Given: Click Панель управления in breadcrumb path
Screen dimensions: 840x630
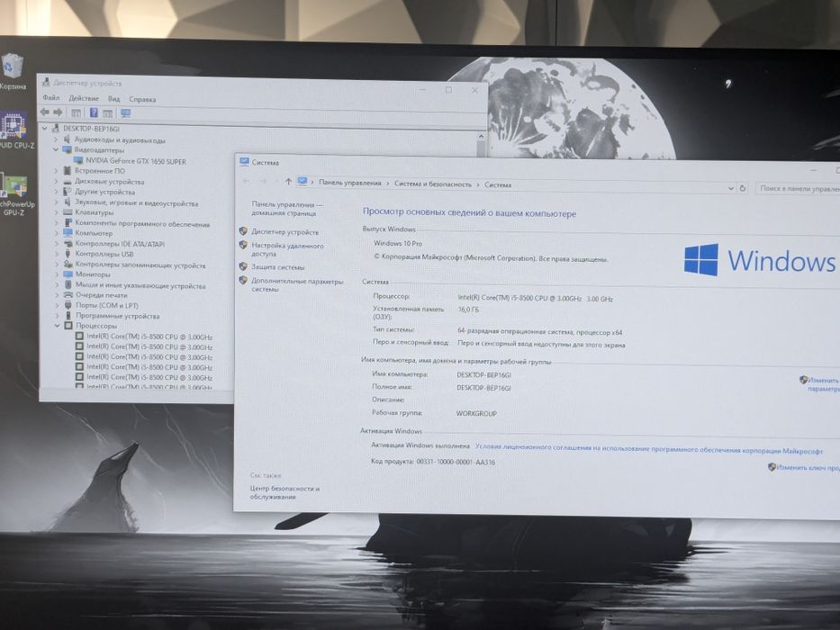Looking at the screenshot, I should tap(350, 183).
